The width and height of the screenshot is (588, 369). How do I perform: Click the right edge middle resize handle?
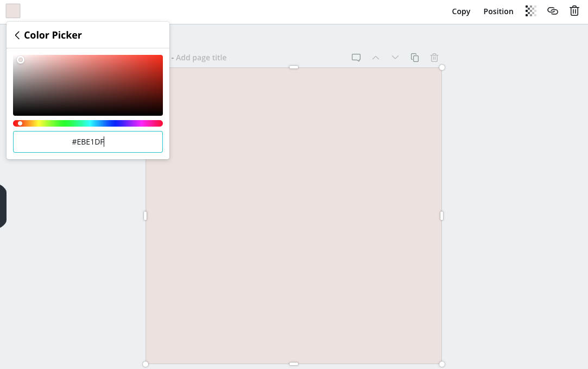(441, 216)
